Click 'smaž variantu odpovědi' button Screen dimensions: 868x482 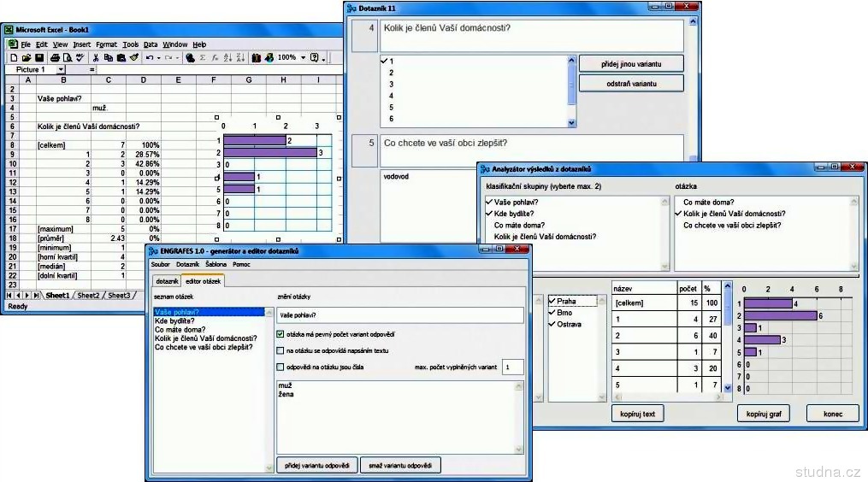pyautogui.click(x=400, y=466)
